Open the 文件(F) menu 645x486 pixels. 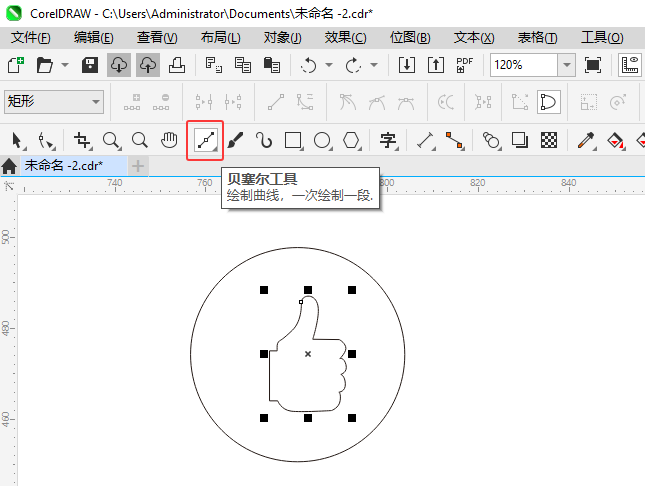[30, 38]
